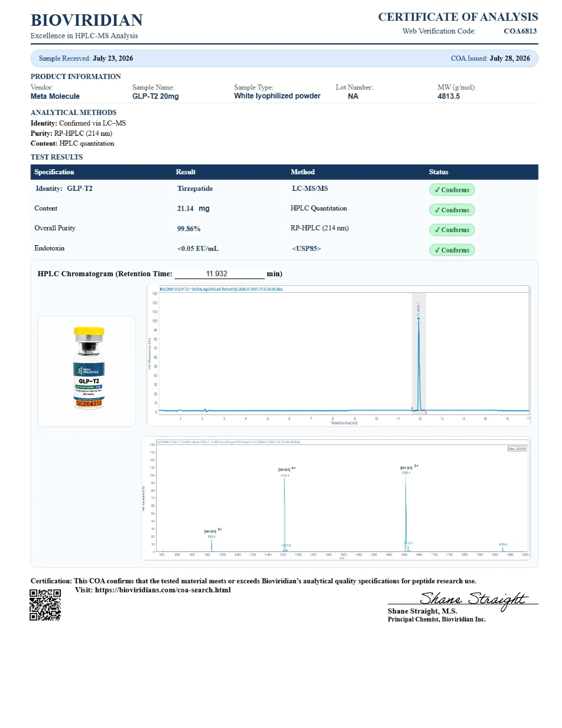This screenshot has height=728, width=562.
Task: Click the ANALYTICAL METHODS section heading
Action: click(74, 113)
